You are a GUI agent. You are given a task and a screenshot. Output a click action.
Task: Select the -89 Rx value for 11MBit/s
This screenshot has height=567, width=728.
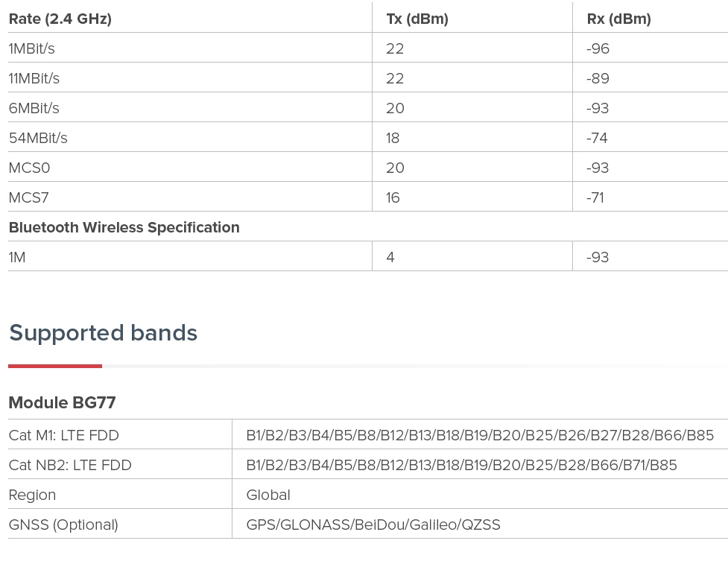[598, 79]
